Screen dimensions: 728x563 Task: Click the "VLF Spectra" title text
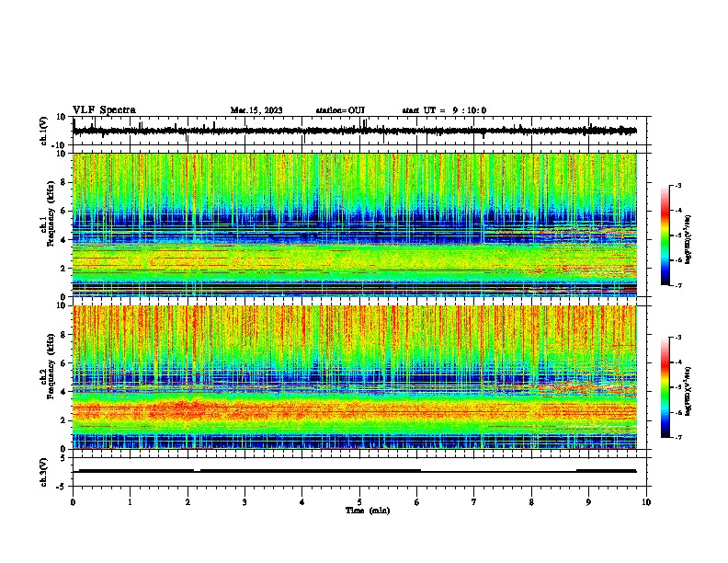click(x=104, y=110)
